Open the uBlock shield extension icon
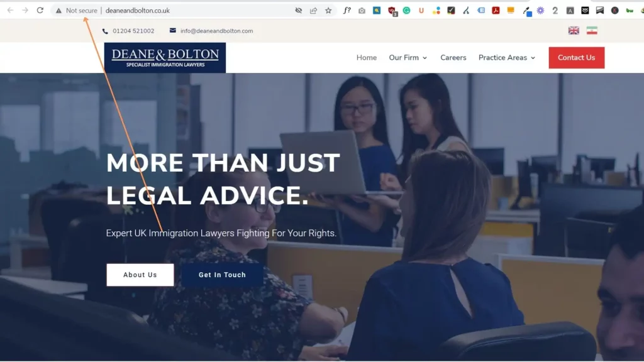 (392, 11)
